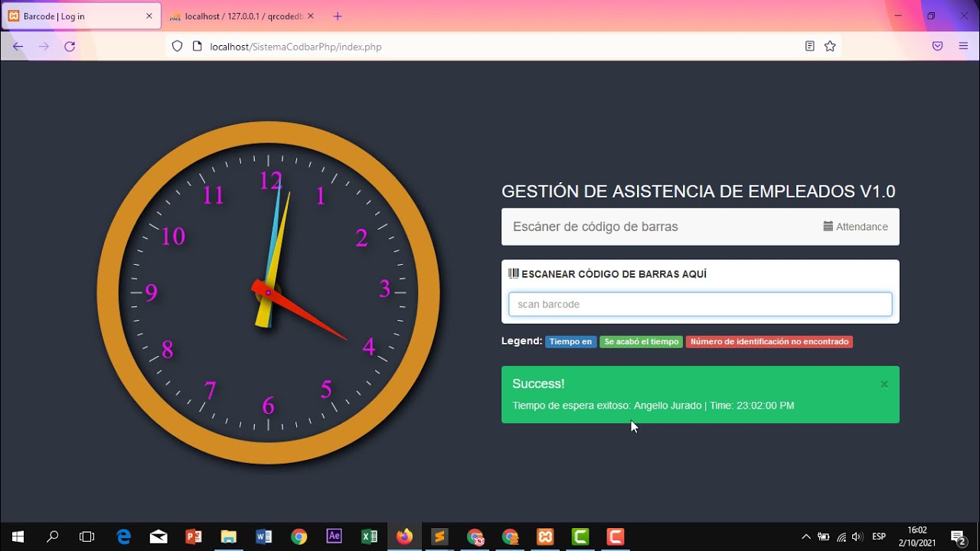Open PowerPoint from the taskbar
This screenshot has width=980, height=551.
point(194,536)
